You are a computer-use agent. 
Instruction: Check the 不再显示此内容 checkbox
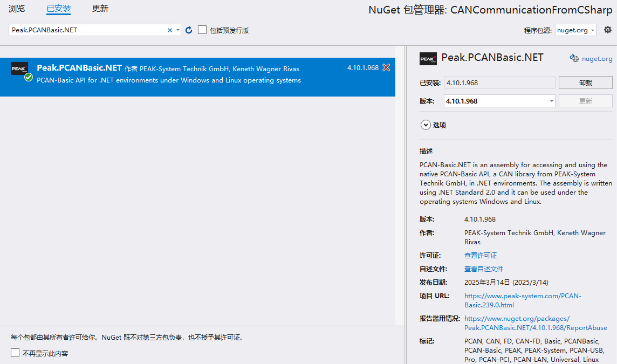pyautogui.click(x=15, y=353)
